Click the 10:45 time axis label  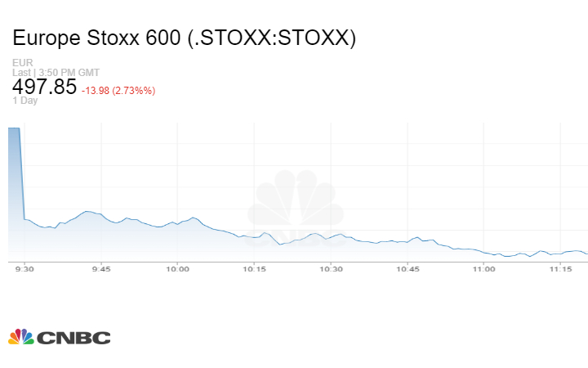[x=408, y=268]
